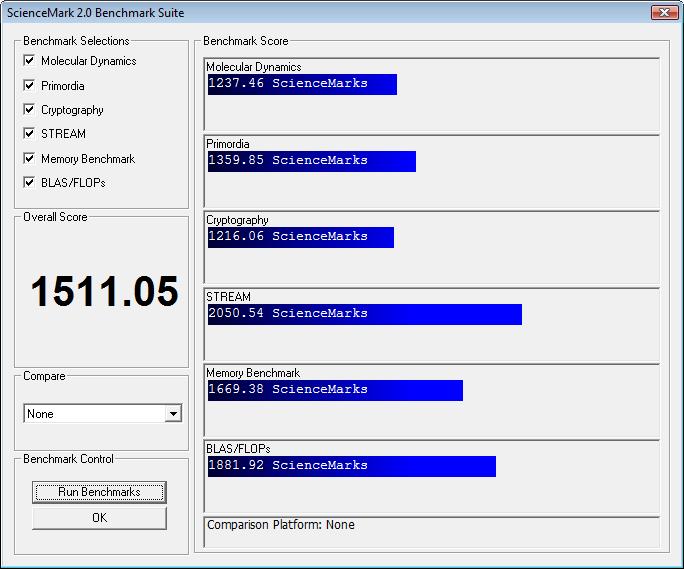This screenshot has height=569, width=684.
Task: Disable the Cryptography benchmark checkbox
Action: click(x=29, y=109)
